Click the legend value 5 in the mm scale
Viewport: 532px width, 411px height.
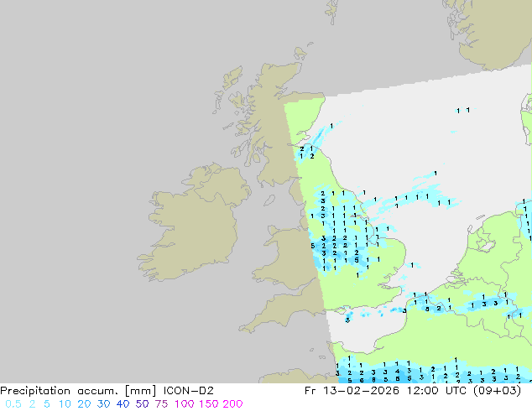click(47, 404)
